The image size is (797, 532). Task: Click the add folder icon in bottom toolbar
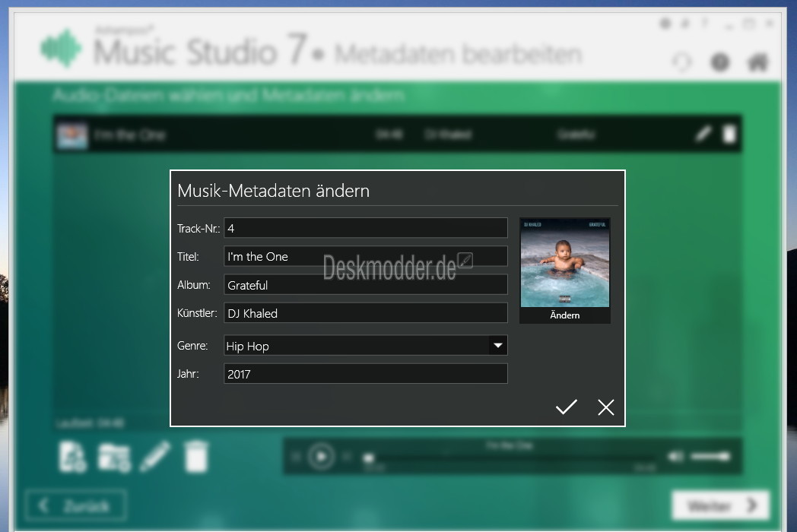coord(114,458)
